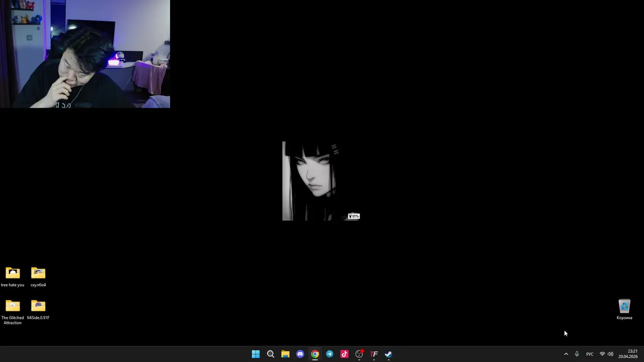Show hidden tray icons chevron
Viewport: 644px width, 362px height.
pos(566,354)
